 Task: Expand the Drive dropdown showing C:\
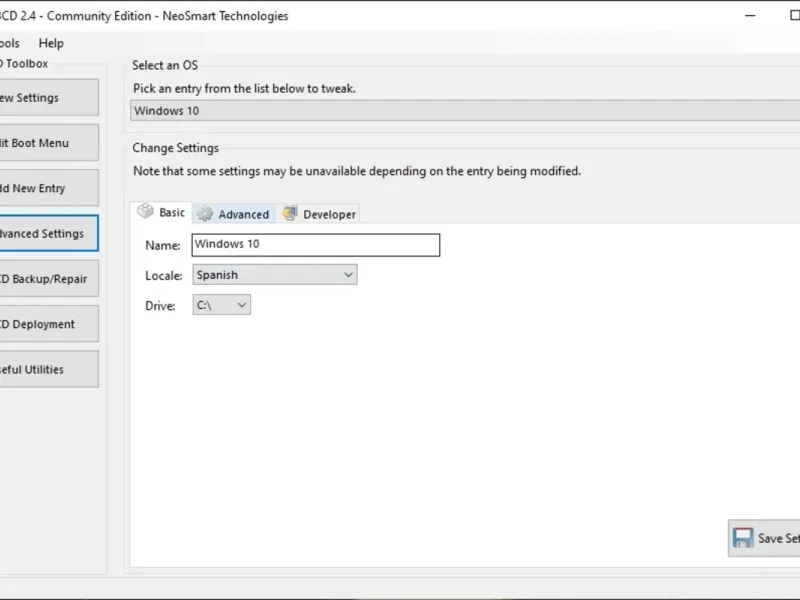tap(221, 305)
